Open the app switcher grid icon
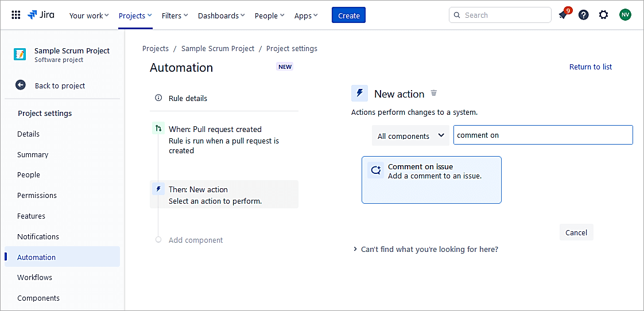644x311 pixels. (x=16, y=15)
